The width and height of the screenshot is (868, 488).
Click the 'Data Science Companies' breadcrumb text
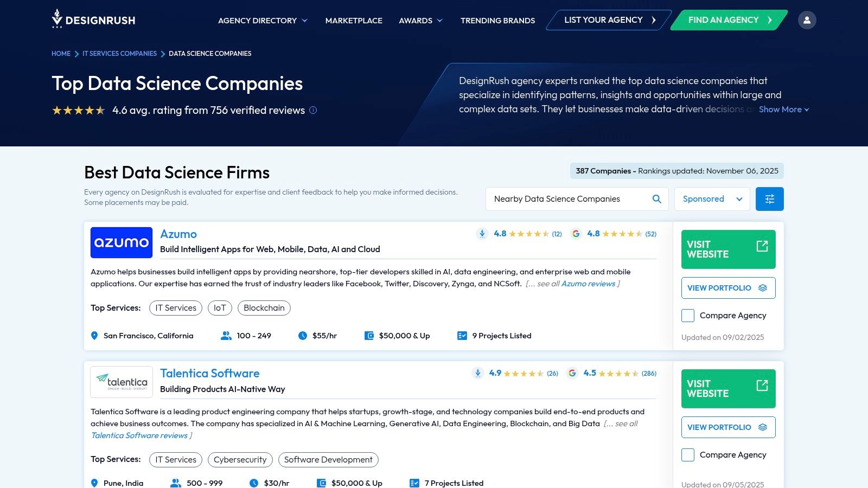[x=210, y=54]
